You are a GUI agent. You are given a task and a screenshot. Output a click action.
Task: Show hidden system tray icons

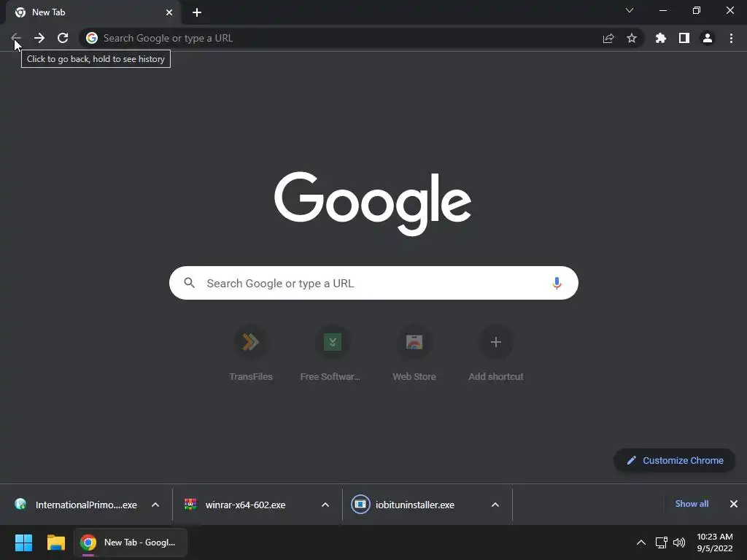point(641,542)
